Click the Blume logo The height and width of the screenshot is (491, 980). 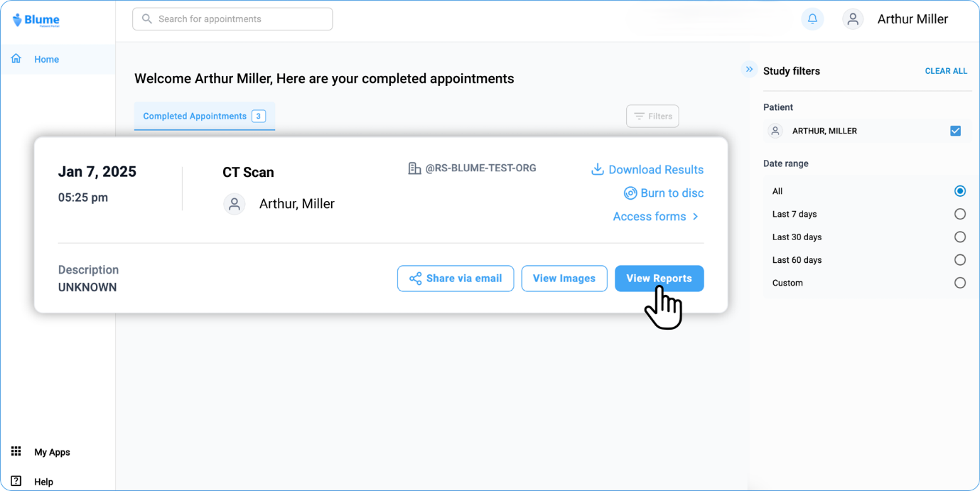click(36, 21)
